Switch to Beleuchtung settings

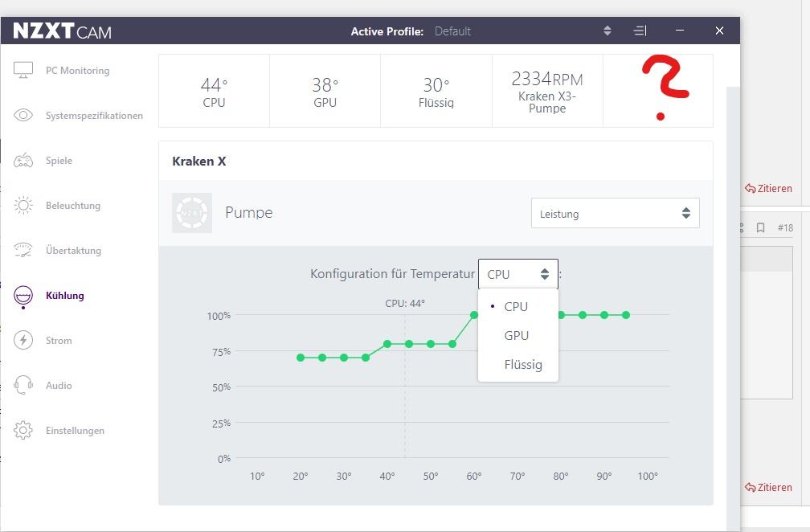73,206
